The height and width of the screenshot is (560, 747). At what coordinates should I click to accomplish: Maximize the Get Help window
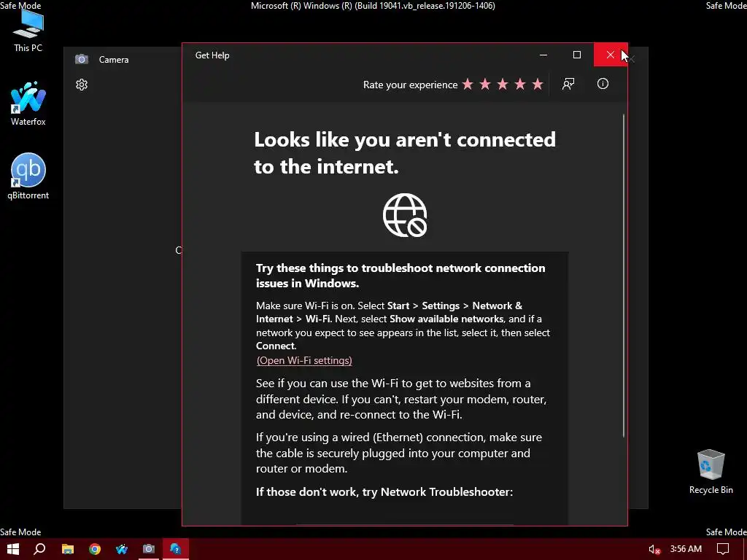[x=577, y=55]
